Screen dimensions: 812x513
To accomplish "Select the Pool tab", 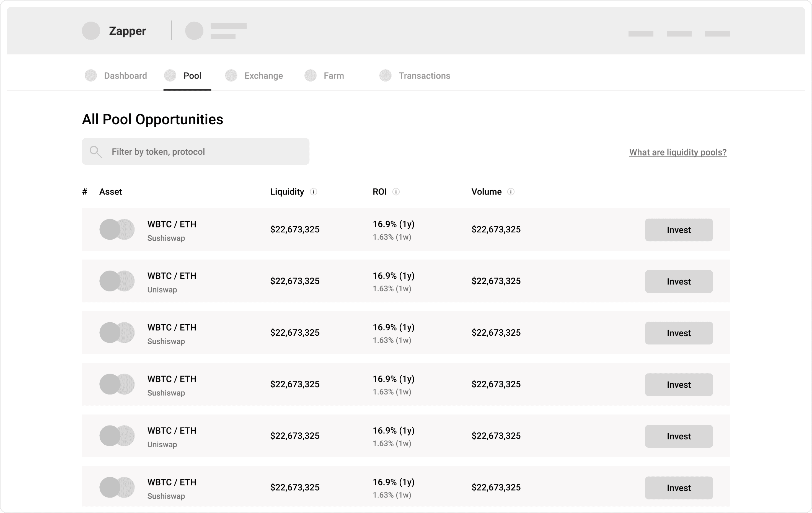I will (192, 76).
